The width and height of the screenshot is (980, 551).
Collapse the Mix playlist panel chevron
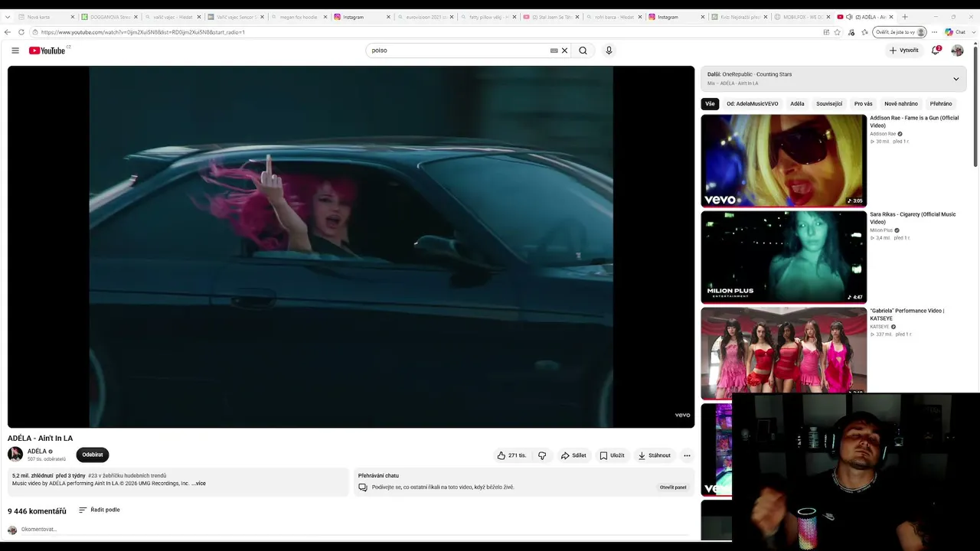click(955, 79)
